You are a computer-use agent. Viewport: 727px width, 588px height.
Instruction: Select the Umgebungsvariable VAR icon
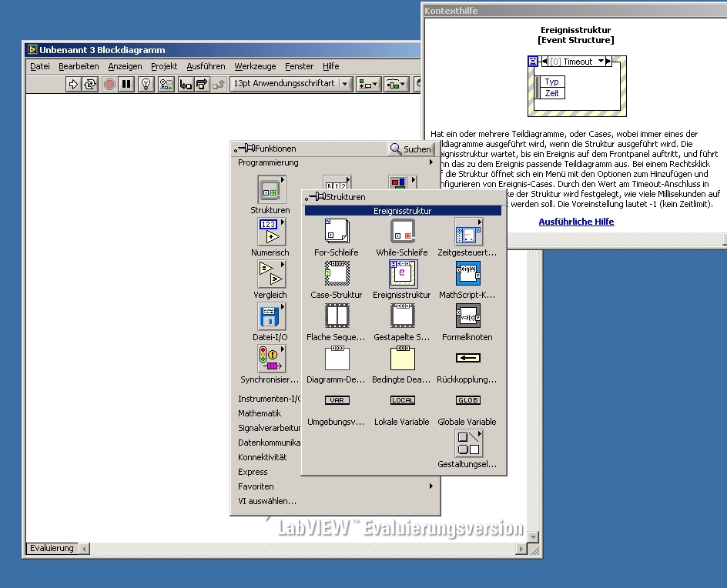click(x=337, y=400)
